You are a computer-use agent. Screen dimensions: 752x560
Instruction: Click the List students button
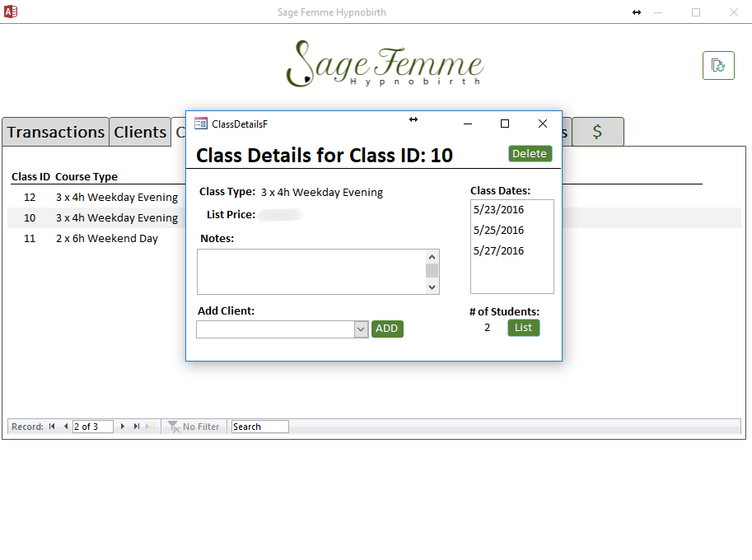[x=523, y=328]
